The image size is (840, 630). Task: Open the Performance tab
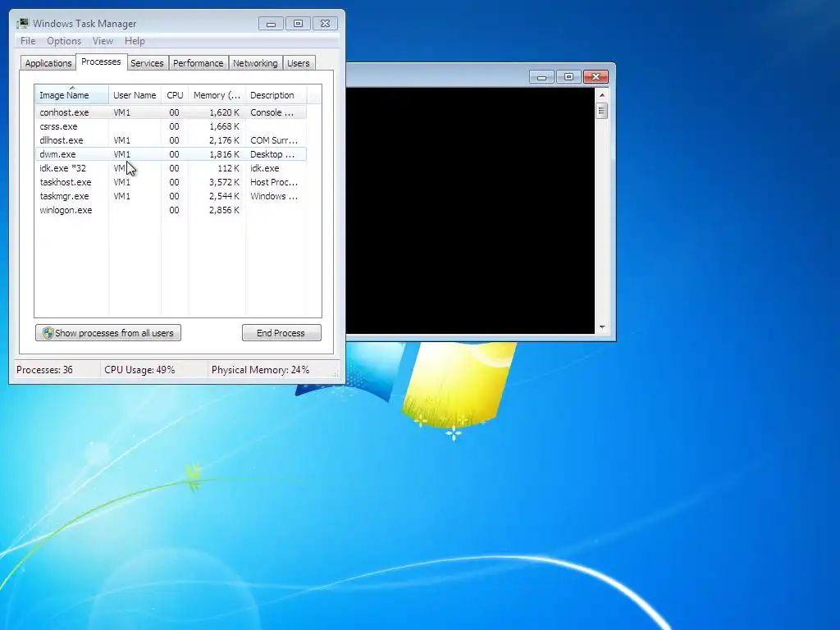coord(198,63)
